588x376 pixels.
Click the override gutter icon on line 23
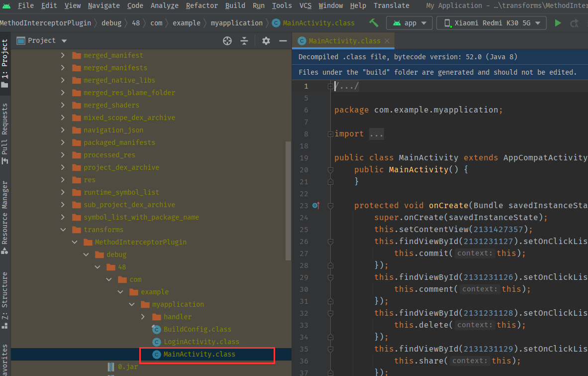click(316, 205)
